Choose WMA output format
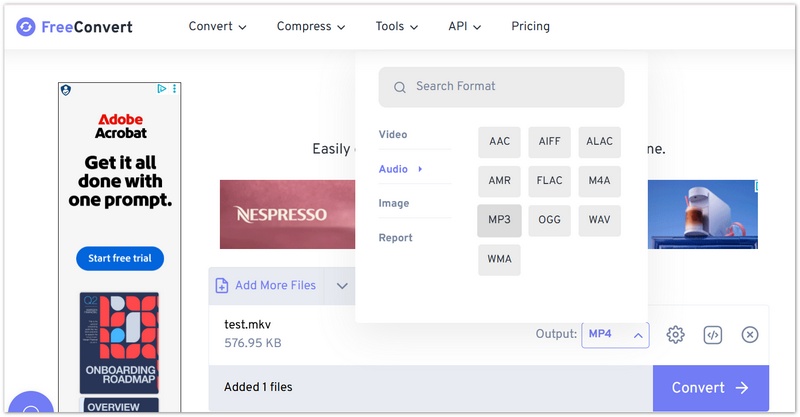The image size is (800, 417). tap(499, 260)
